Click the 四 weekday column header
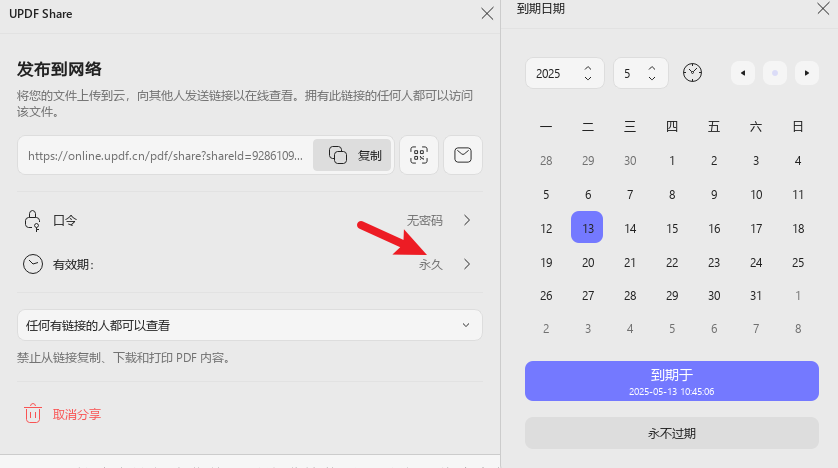 click(x=672, y=127)
